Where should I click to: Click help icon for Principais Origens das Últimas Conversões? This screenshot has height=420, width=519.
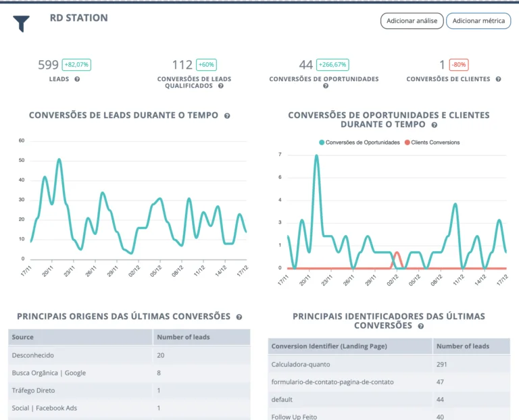click(x=239, y=317)
